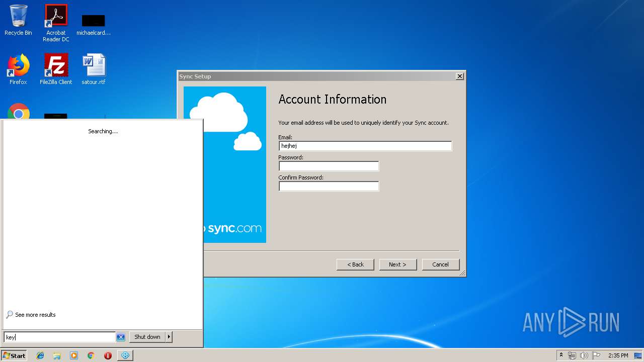Open the satour.rtf document

tap(94, 69)
